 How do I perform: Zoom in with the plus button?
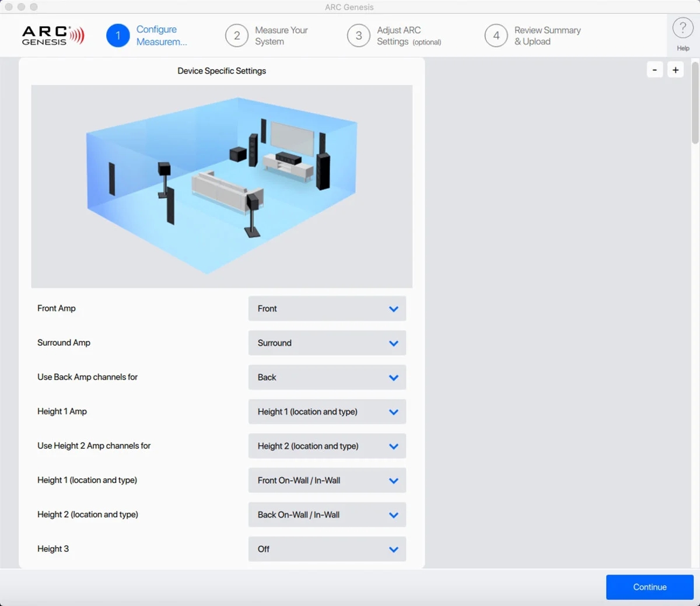point(675,70)
